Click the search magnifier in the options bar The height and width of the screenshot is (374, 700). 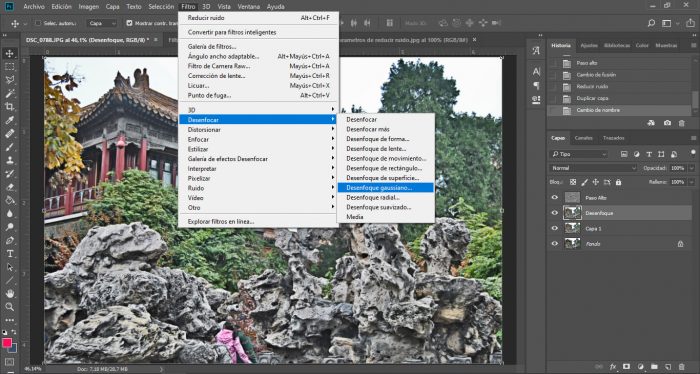(651, 23)
